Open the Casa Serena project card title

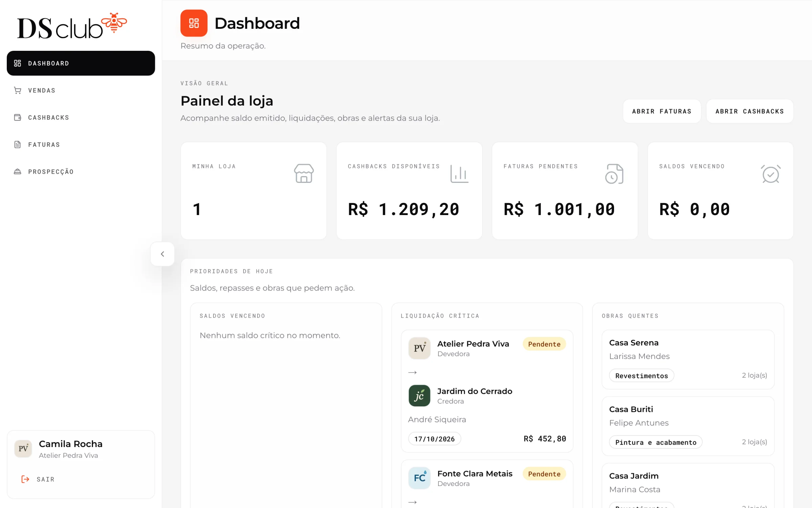634,343
